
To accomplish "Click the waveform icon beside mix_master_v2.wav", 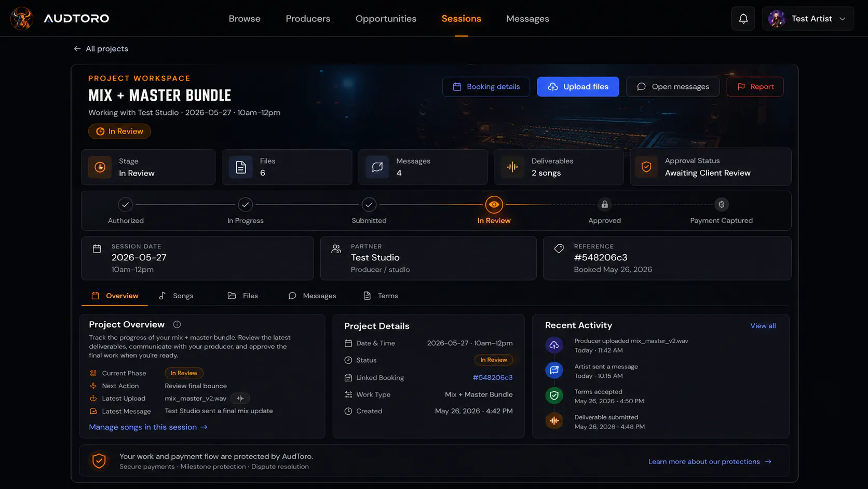I will pyautogui.click(x=240, y=399).
